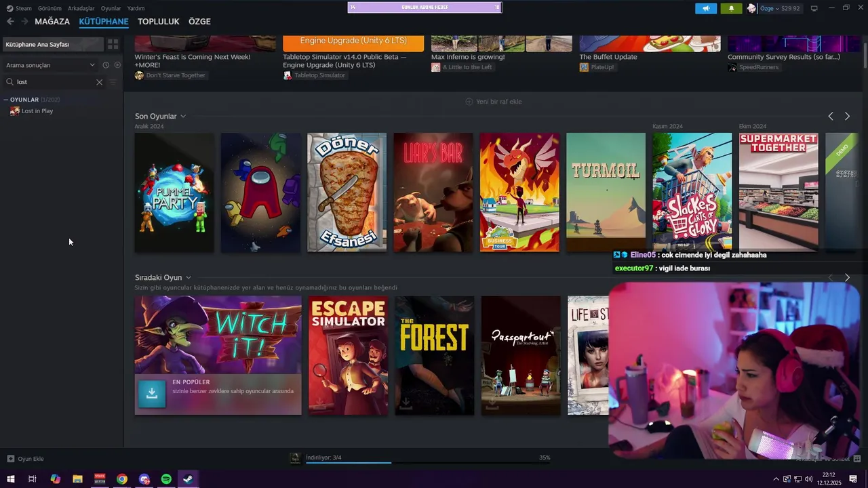Switch to the MAĞAZA tab
This screenshot has width=868, height=488.
coord(52,22)
